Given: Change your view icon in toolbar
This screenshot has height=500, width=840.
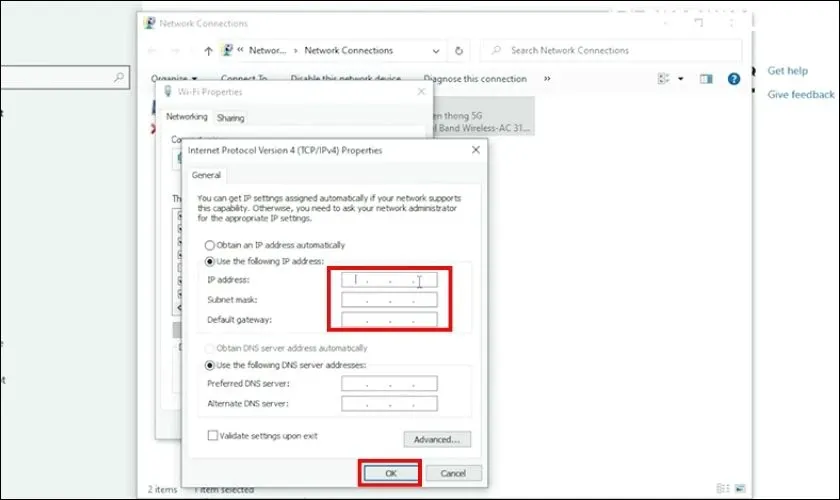Looking at the screenshot, I should click(x=663, y=79).
